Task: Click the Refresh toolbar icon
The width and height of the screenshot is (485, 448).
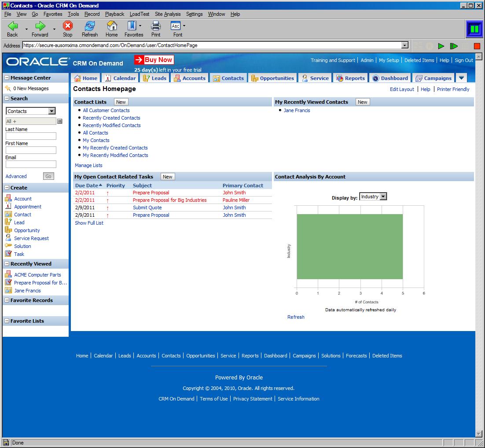Action: pyautogui.click(x=90, y=25)
